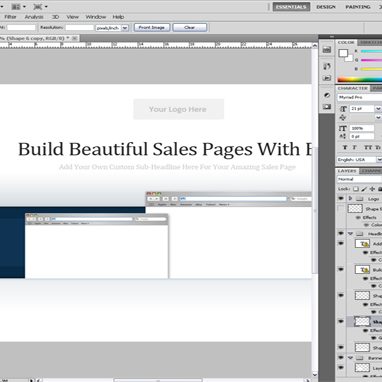The height and width of the screenshot is (382, 382).
Task: Toggle visibility of the selected Shape layer
Action: pyautogui.click(x=341, y=321)
